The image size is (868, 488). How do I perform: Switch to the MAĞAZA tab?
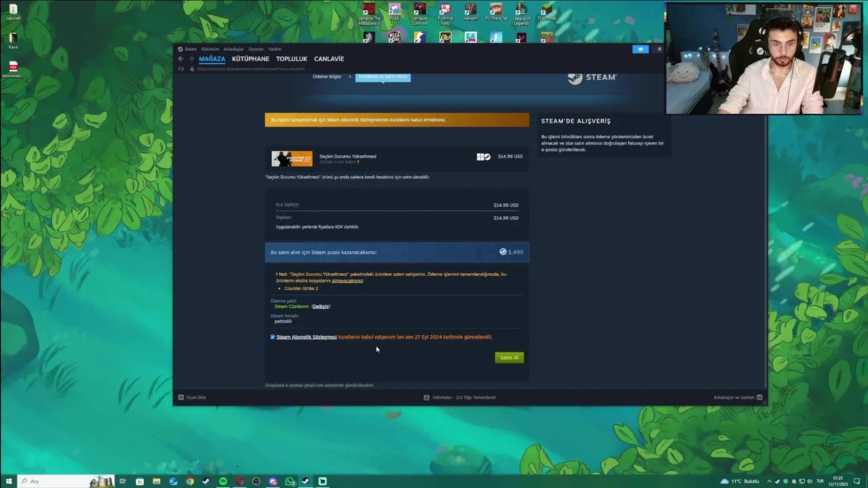click(x=212, y=59)
